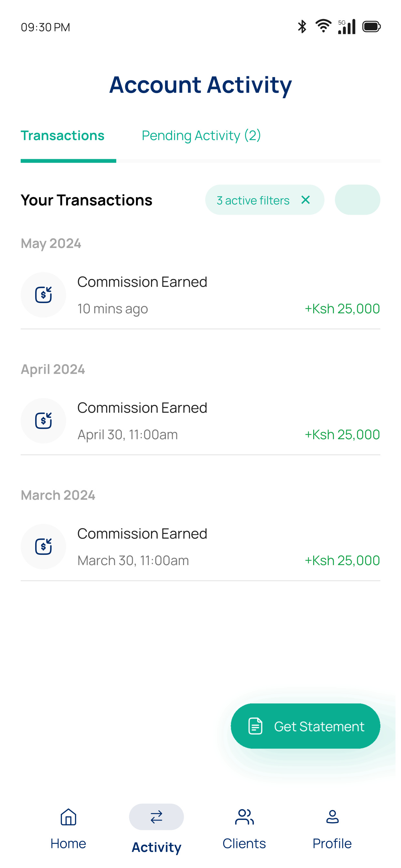Image resolution: width=401 pixels, height=868 pixels.
Task: Switch to the Transactions tab
Action: click(63, 135)
